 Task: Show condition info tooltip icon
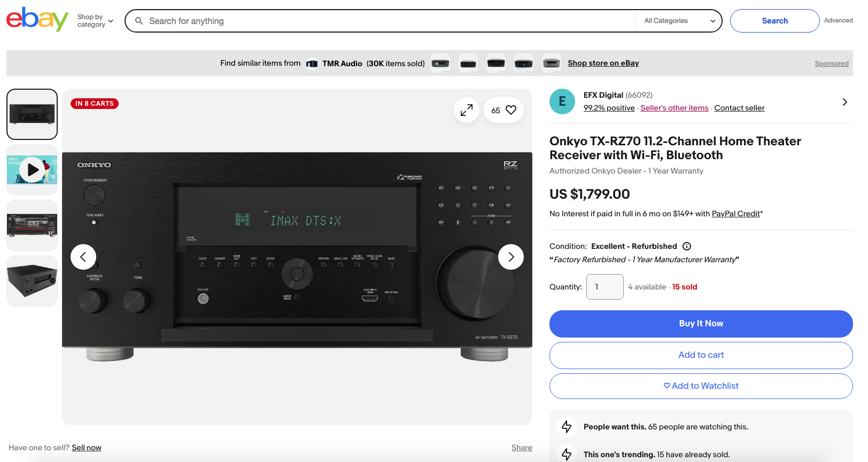[687, 246]
